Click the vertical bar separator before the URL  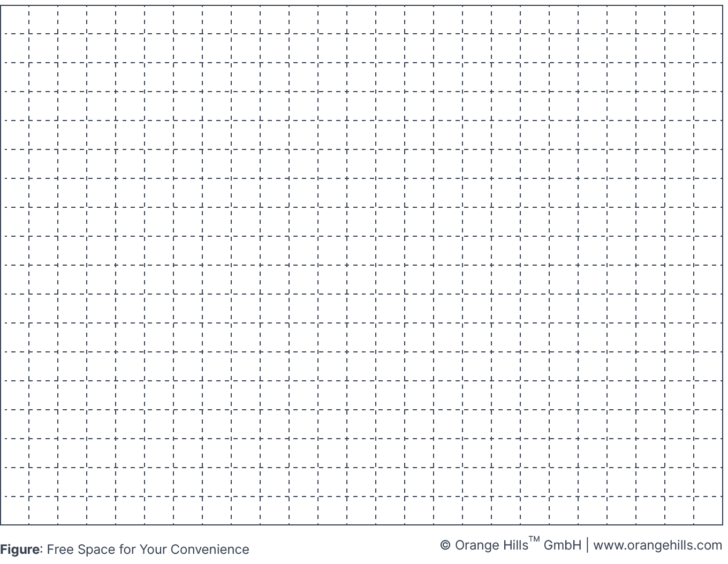pyautogui.click(x=587, y=545)
